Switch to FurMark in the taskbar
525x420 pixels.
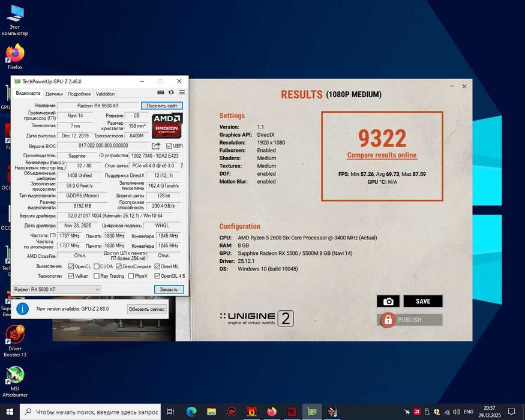coord(252,412)
